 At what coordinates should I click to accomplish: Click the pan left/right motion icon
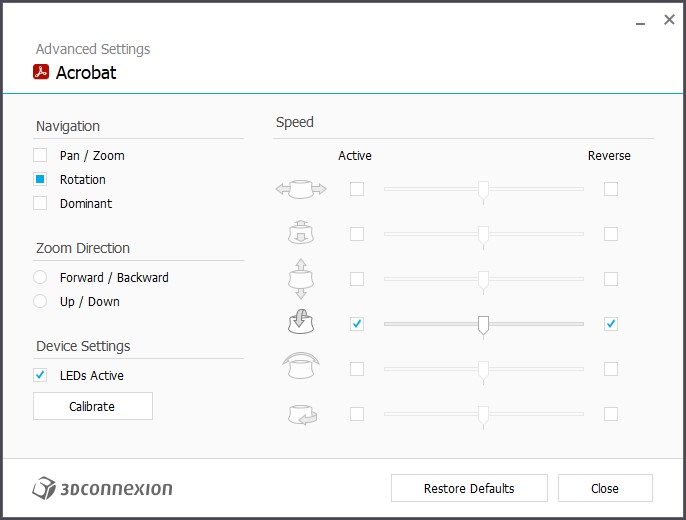301,189
